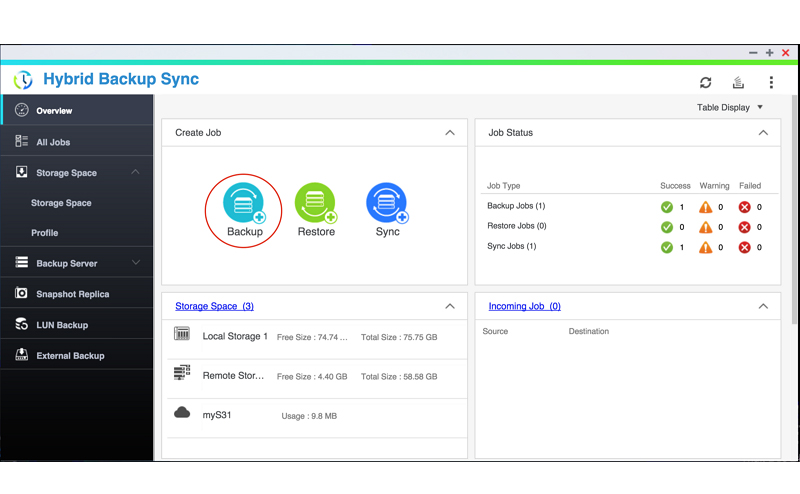Click the Backup Jobs (1) row label

(516, 206)
